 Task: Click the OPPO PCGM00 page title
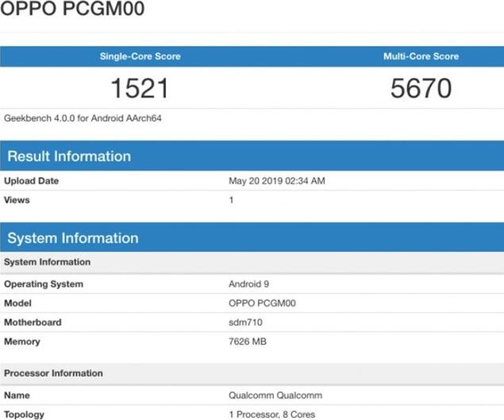(72, 8)
